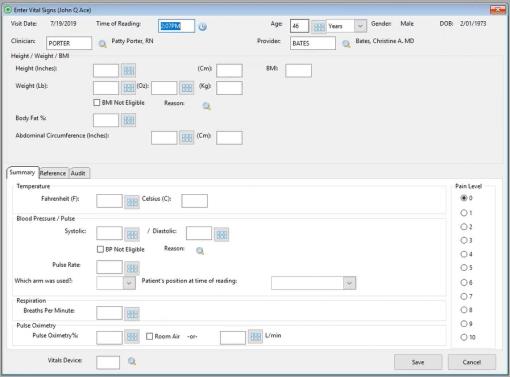Select pain level 0
Viewport: 510px width, 377px height.
point(464,198)
